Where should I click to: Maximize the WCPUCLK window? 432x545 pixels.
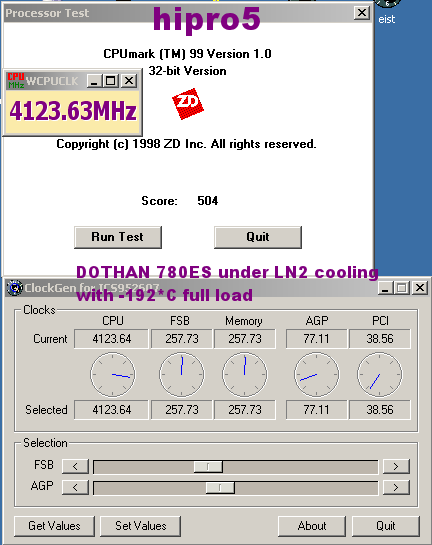click(x=111, y=81)
